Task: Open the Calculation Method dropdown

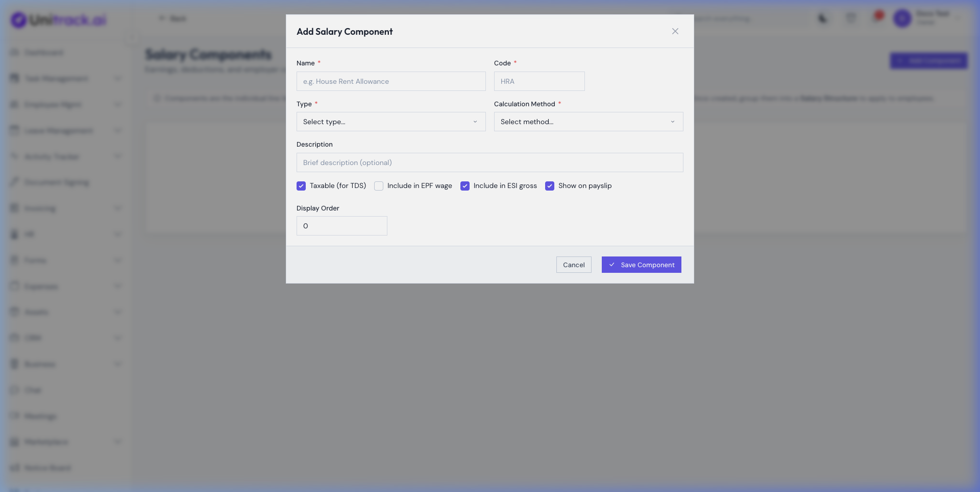Action: click(x=588, y=122)
